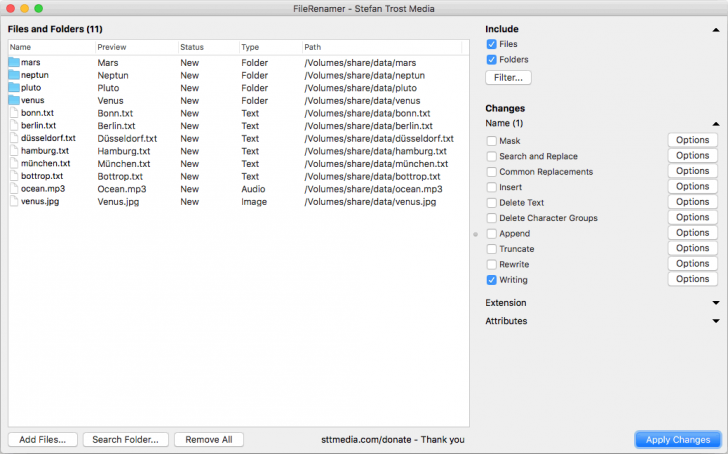
Task: Select the München.txt preview cell
Action: coord(124,163)
